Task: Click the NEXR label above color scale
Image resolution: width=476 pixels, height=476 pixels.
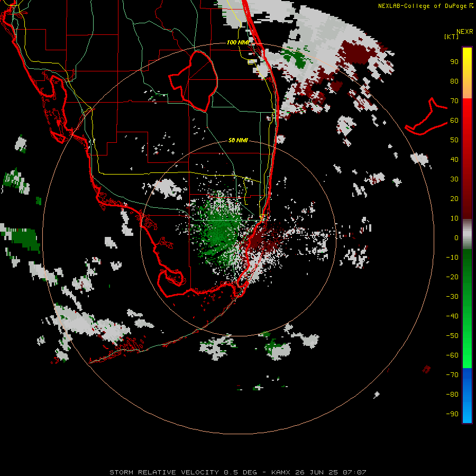Action: (465, 32)
